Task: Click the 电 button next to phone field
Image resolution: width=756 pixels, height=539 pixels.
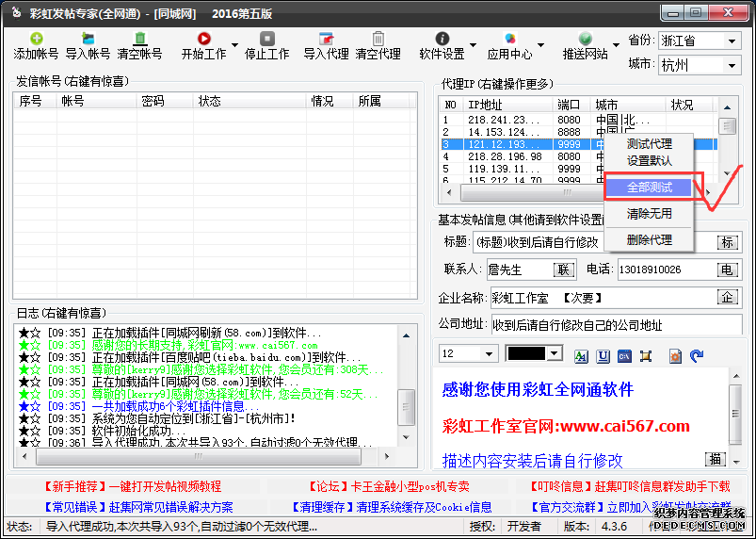Action: pos(727,269)
